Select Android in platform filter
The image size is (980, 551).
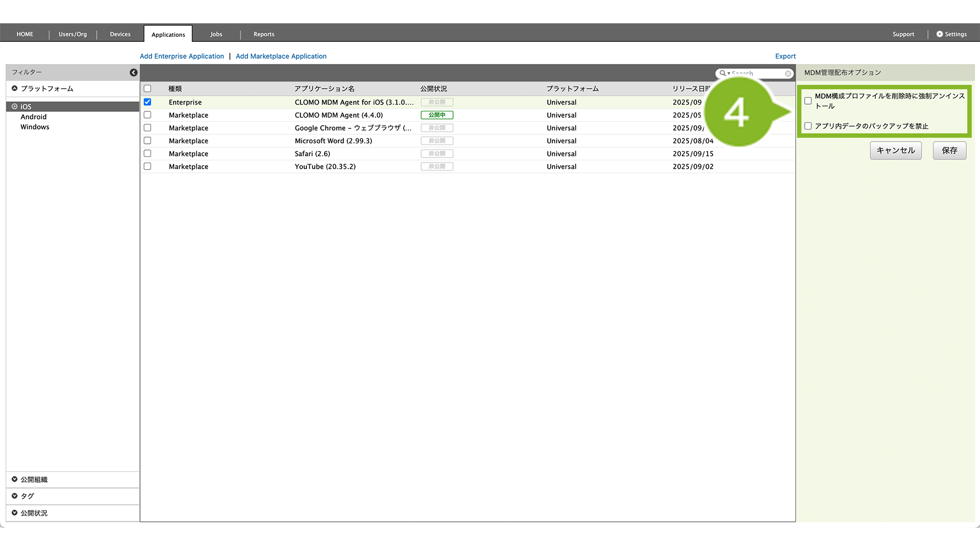(x=34, y=117)
